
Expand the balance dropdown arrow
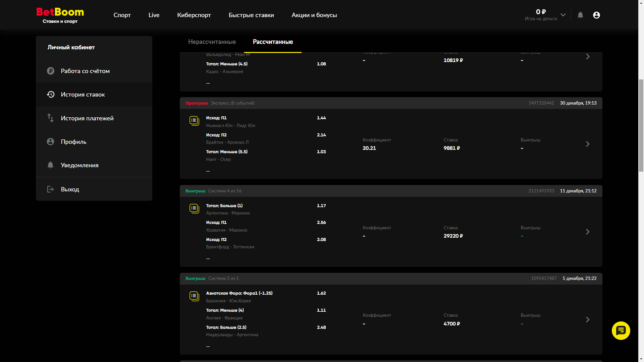(x=563, y=15)
